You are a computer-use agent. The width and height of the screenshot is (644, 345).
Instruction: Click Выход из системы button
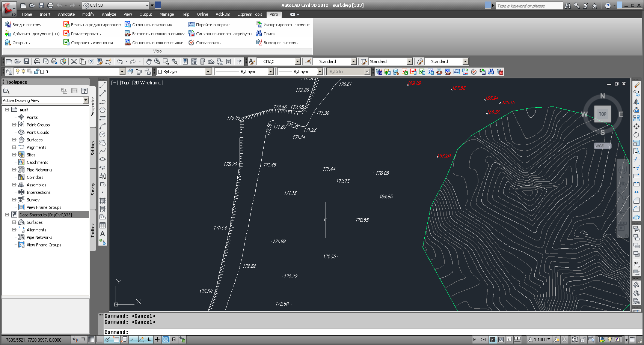(277, 43)
